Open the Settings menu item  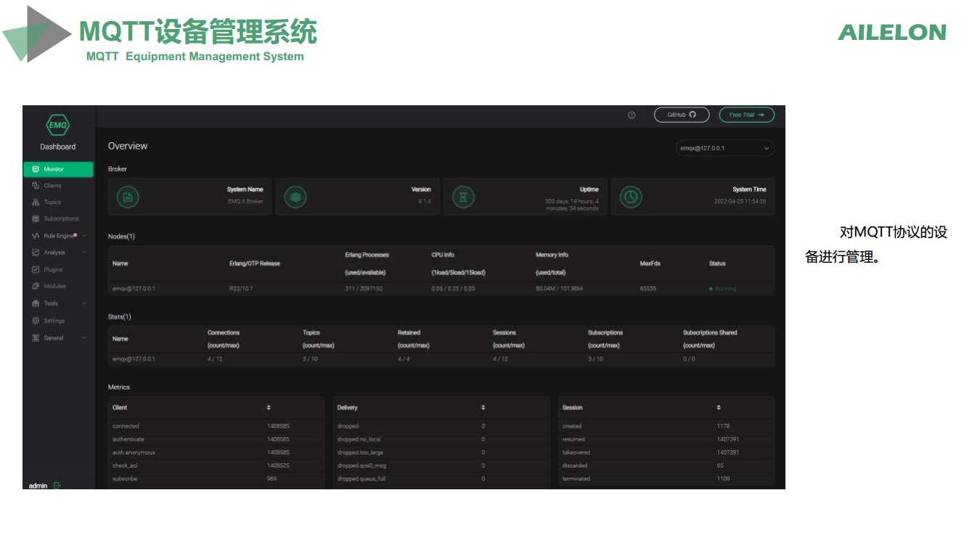(x=58, y=321)
